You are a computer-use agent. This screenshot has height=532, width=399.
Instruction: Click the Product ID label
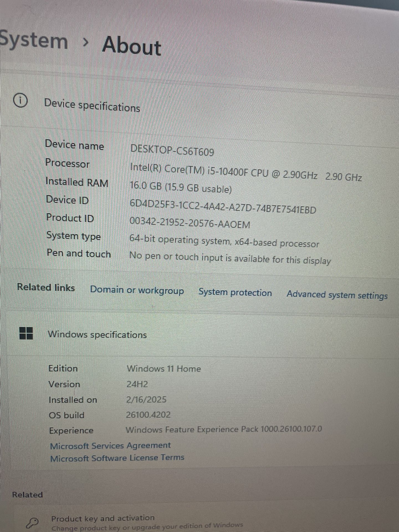coord(70,218)
